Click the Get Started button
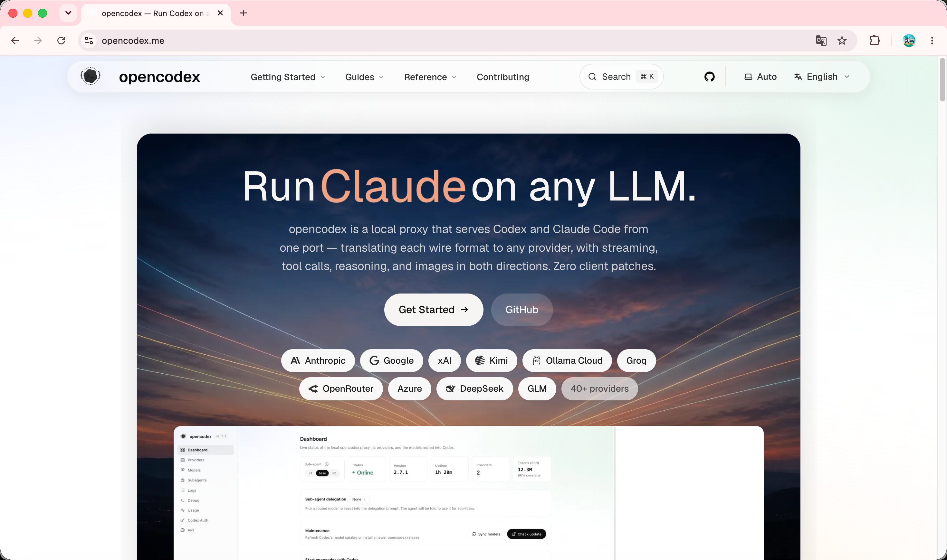Screen dimensions: 947x560 tap(434, 310)
